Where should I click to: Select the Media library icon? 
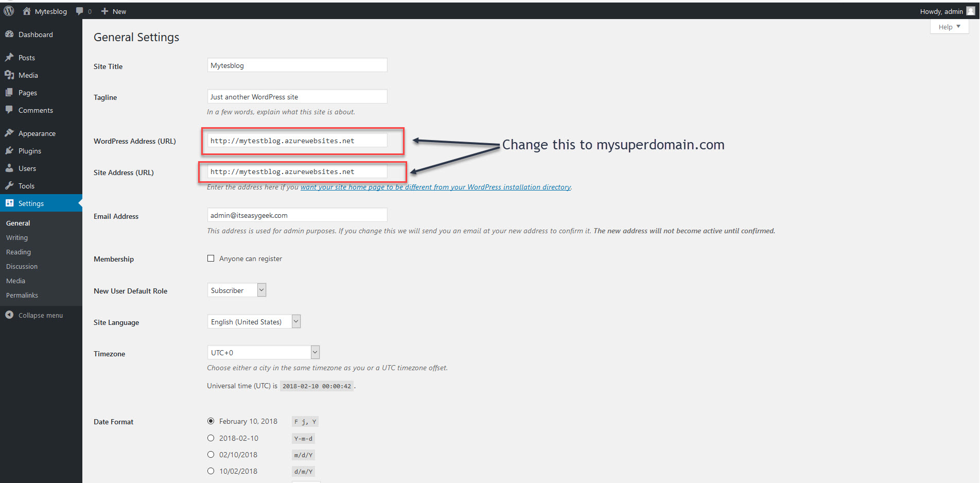[x=11, y=75]
